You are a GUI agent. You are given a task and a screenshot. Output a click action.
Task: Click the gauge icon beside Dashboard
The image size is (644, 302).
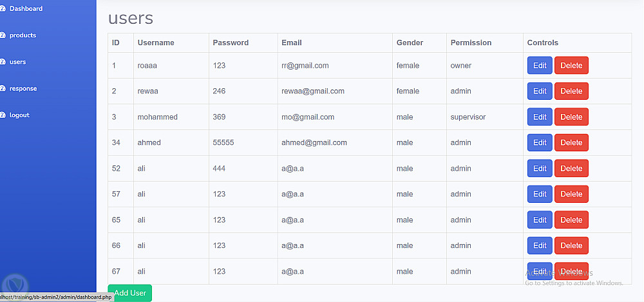(3, 9)
